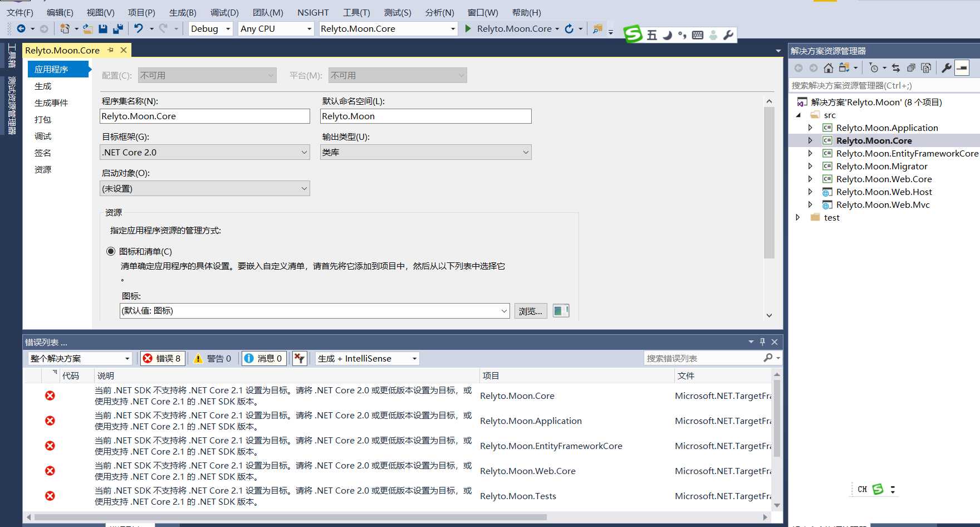The height and width of the screenshot is (527, 980).
Task: Click the Browse button for the icon
Action: click(530, 311)
